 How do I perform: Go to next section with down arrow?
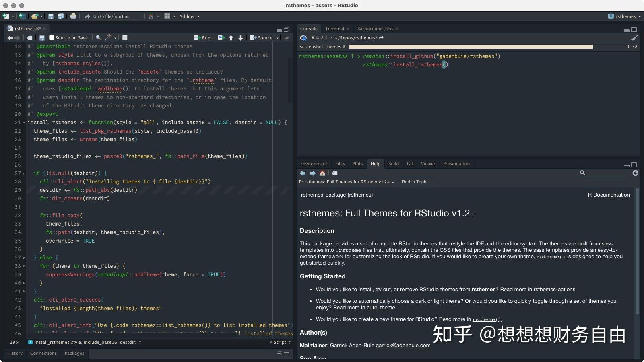point(241,38)
